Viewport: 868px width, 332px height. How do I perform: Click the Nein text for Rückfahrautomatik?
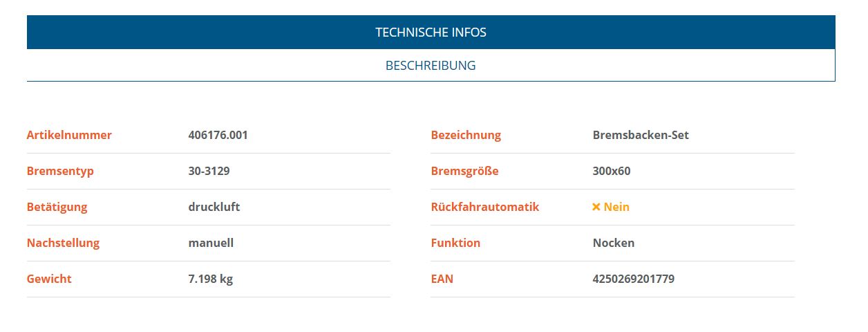tap(616, 207)
